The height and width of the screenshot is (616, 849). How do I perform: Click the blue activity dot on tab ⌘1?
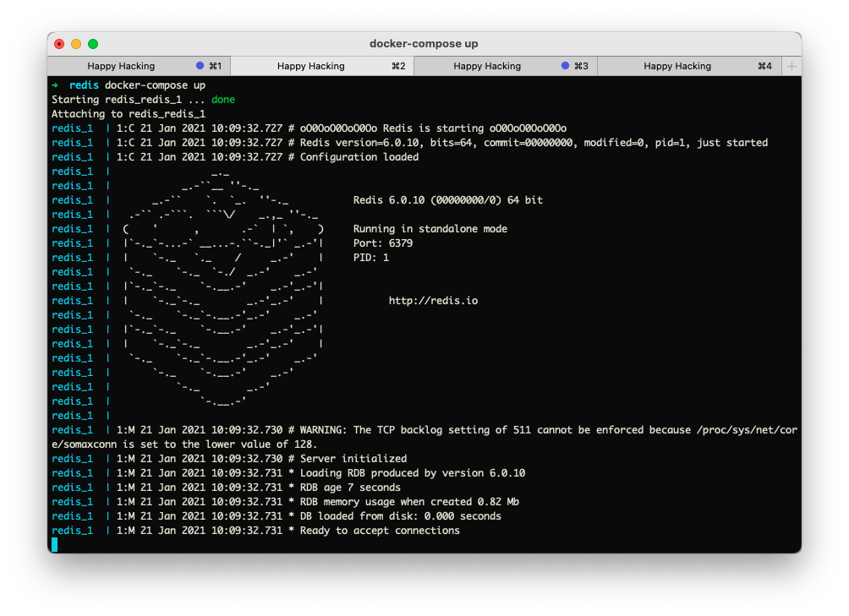(x=200, y=65)
